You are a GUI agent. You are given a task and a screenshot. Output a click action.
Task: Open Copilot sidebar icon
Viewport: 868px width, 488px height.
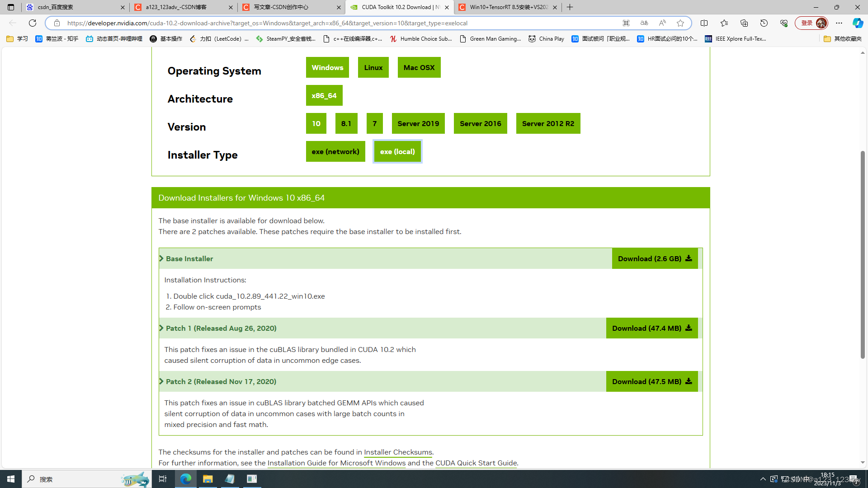tap(857, 23)
